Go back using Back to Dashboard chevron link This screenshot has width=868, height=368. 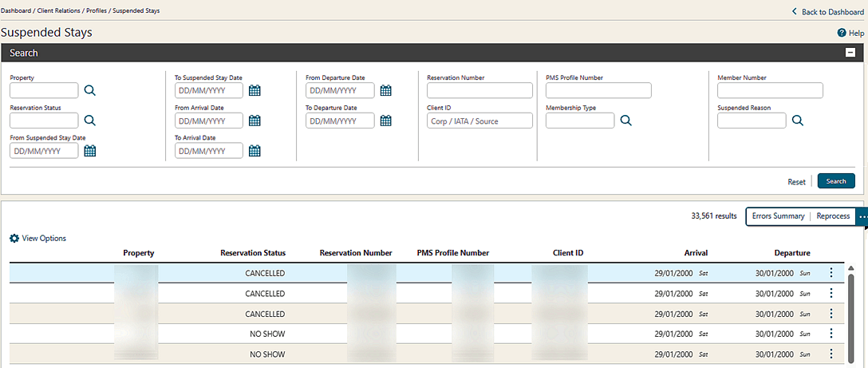[827, 12]
